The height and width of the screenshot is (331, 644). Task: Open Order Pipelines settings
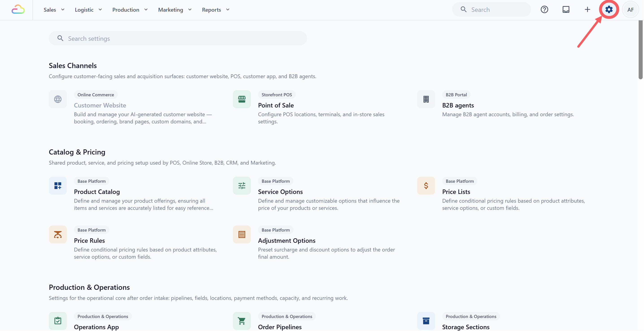coord(280,327)
